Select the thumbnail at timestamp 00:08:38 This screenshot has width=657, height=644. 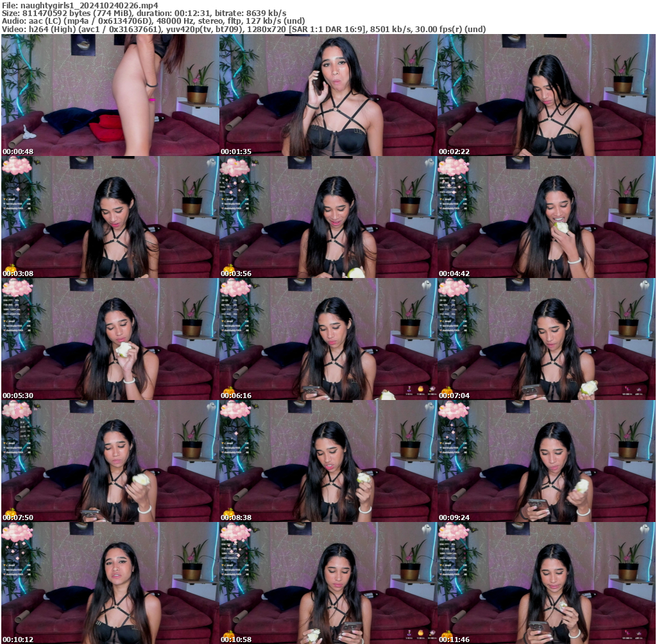328,461
